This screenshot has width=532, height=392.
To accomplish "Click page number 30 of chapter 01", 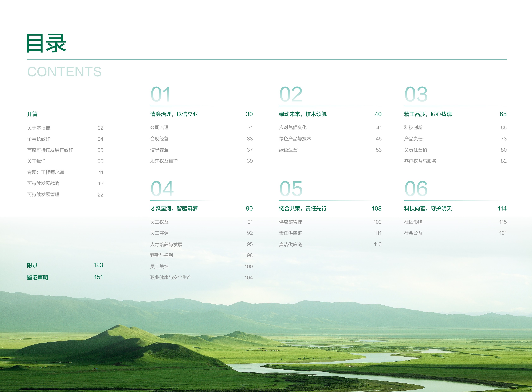I will click(249, 114).
